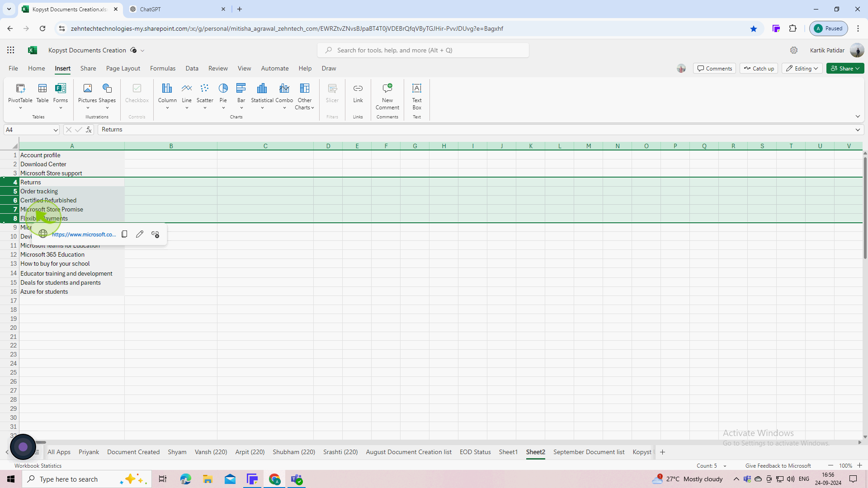Insert a Scatter chart

point(205,96)
